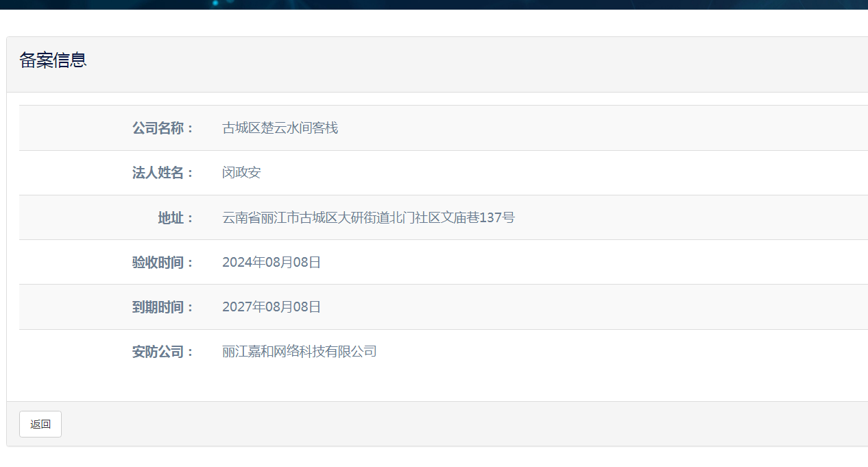The height and width of the screenshot is (467, 868).
Task: Click the 返回 button
Action: click(x=40, y=424)
